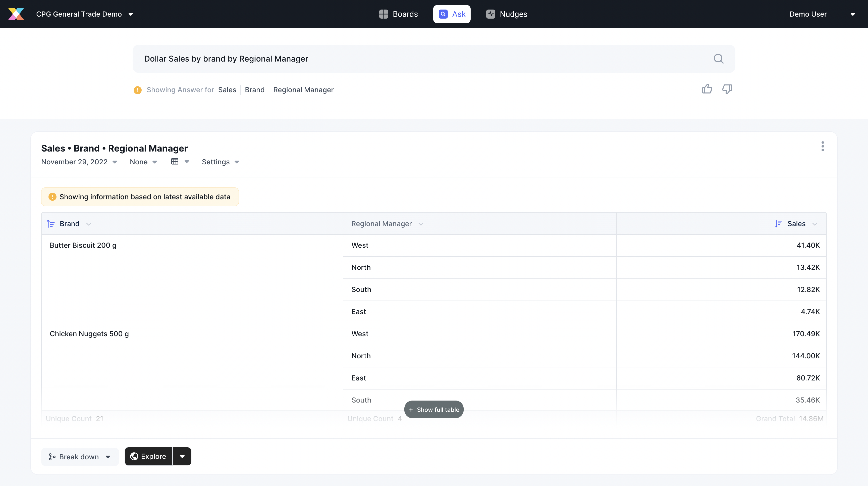
Task: Select the 4.74K sales value
Action: click(x=810, y=311)
